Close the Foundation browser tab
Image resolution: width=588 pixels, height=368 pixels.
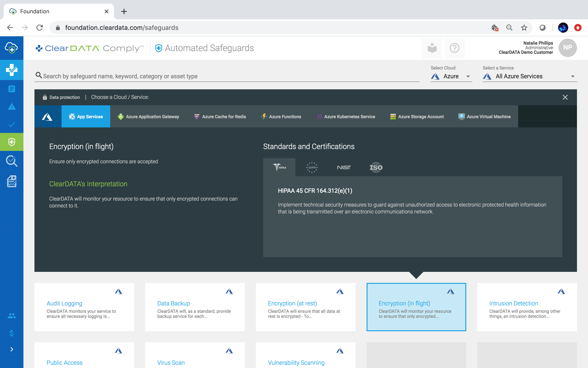pyautogui.click(x=106, y=11)
